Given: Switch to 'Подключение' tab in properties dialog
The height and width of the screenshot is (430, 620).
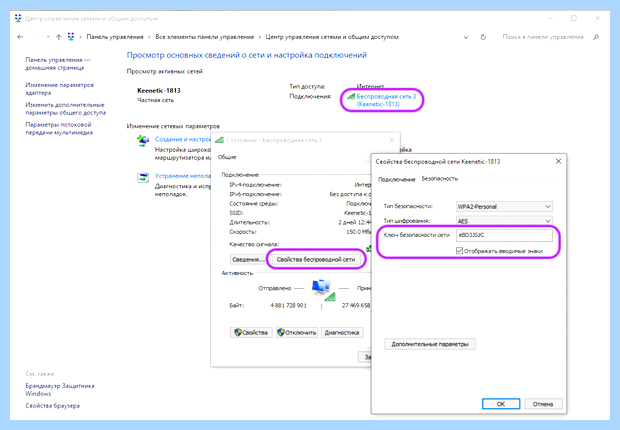Looking at the screenshot, I should pyautogui.click(x=397, y=179).
